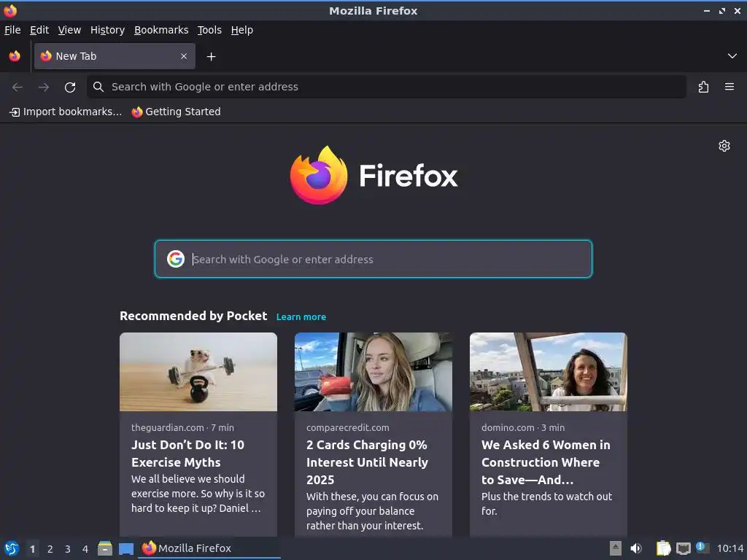Click the Recommended by Pocket heading
747x560 pixels.
tap(193, 316)
